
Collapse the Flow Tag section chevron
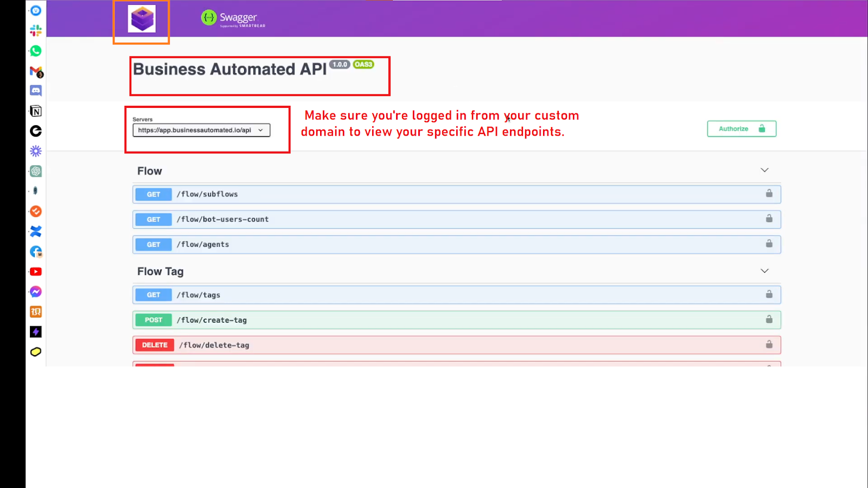pyautogui.click(x=764, y=271)
